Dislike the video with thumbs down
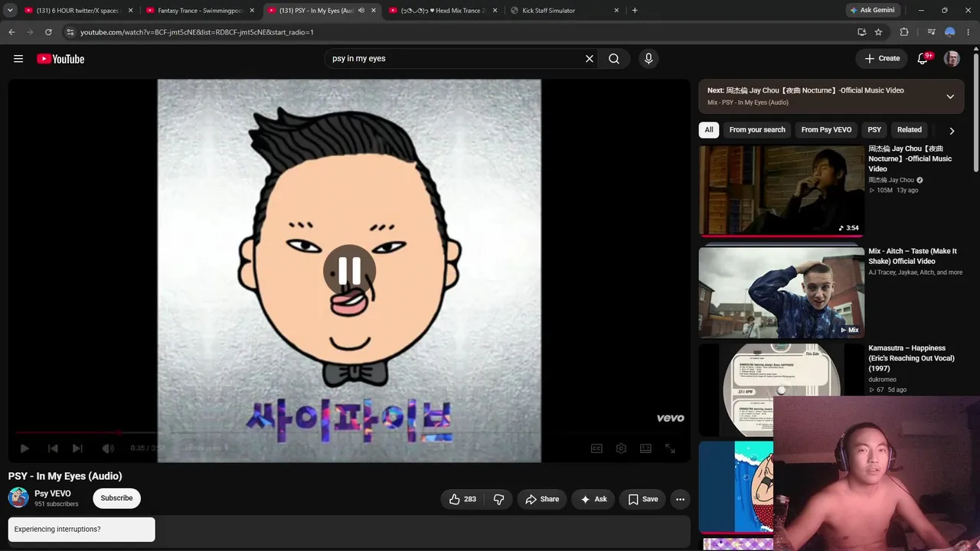The width and height of the screenshot is (980, 551). (x=498, y=499)
